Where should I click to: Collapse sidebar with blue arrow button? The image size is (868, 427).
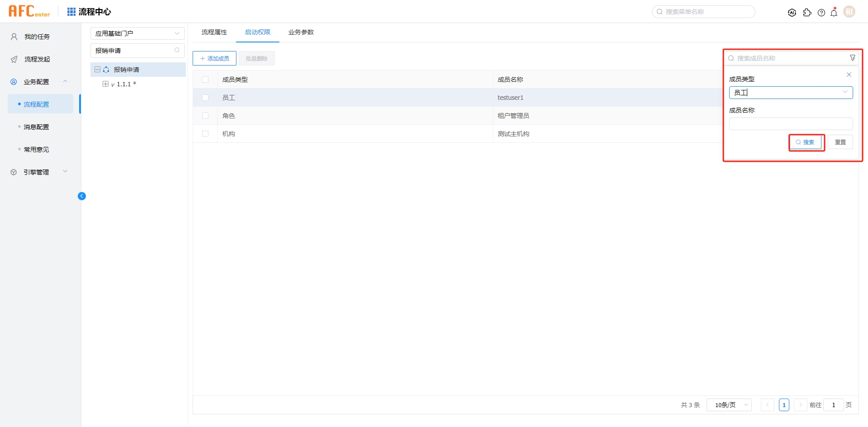(x=82, y=196)
